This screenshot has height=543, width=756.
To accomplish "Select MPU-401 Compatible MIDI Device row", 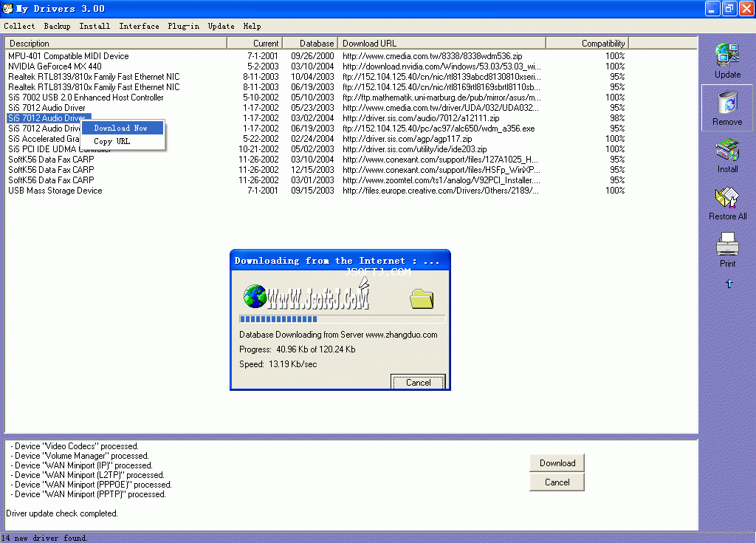I will point(316,56).
